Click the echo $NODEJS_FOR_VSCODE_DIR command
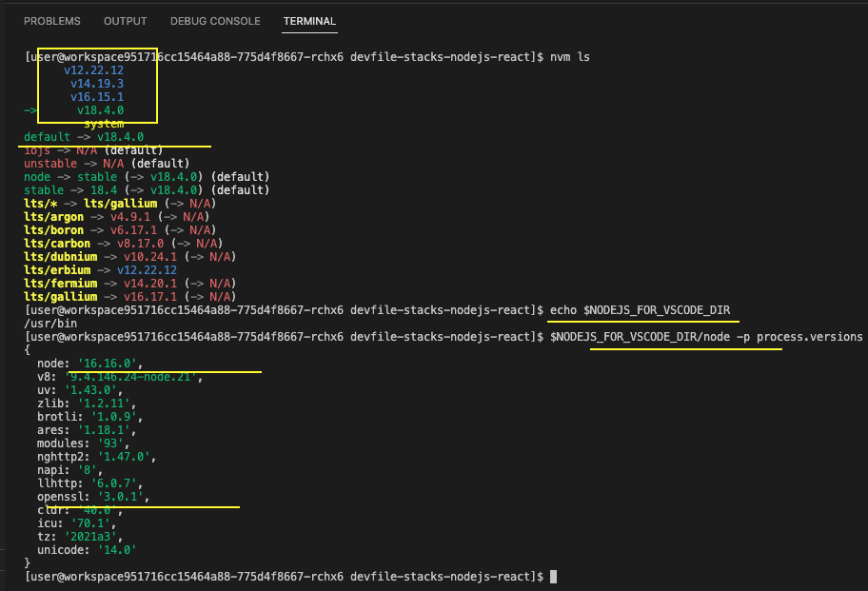This screenshot has width=868, height=591. click(x=644, y=310)
